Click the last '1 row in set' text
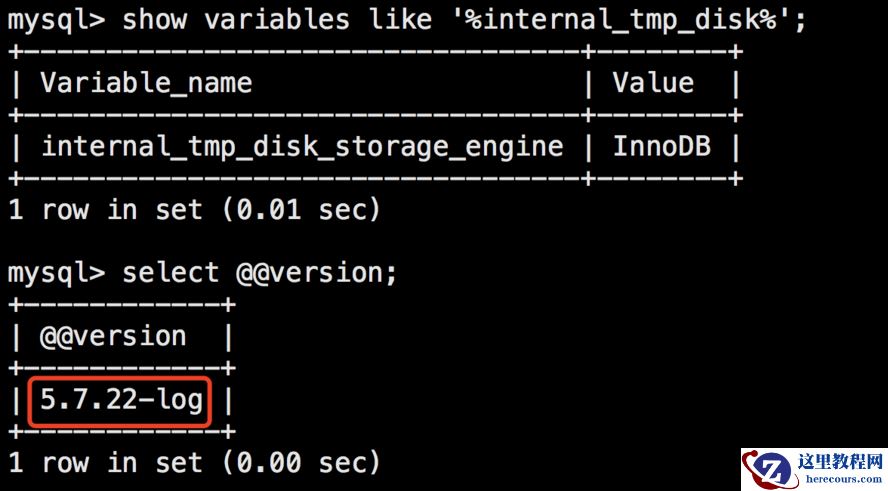 (x=105, y=463)
